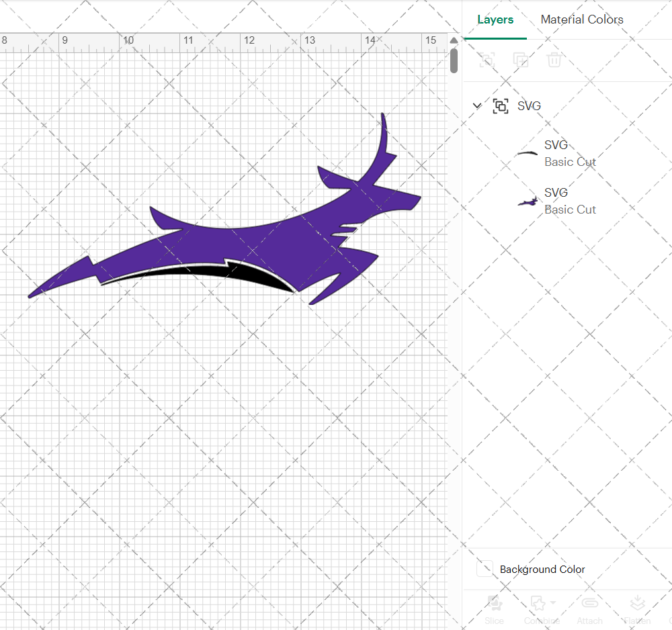672x630 pixels.
Task: Select the black curve layer thumbnail
Action: click(527, 153)
